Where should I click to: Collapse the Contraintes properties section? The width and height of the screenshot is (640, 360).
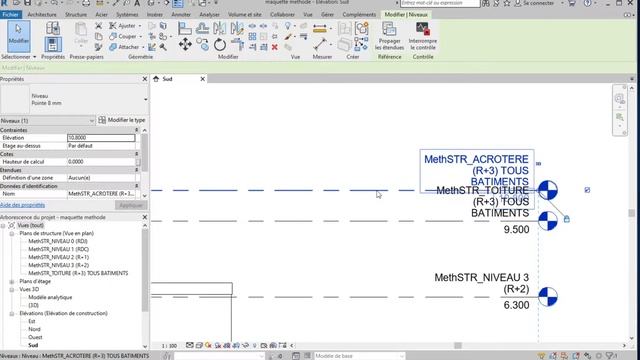[137, 130]
